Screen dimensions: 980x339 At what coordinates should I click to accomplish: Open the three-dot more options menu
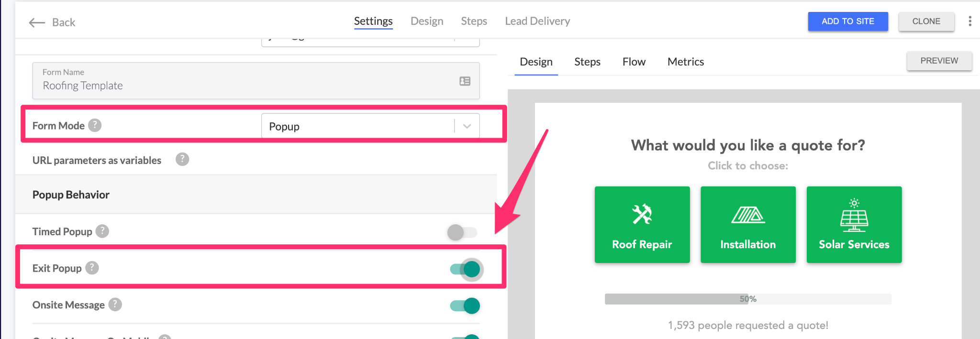click(969, 21)
